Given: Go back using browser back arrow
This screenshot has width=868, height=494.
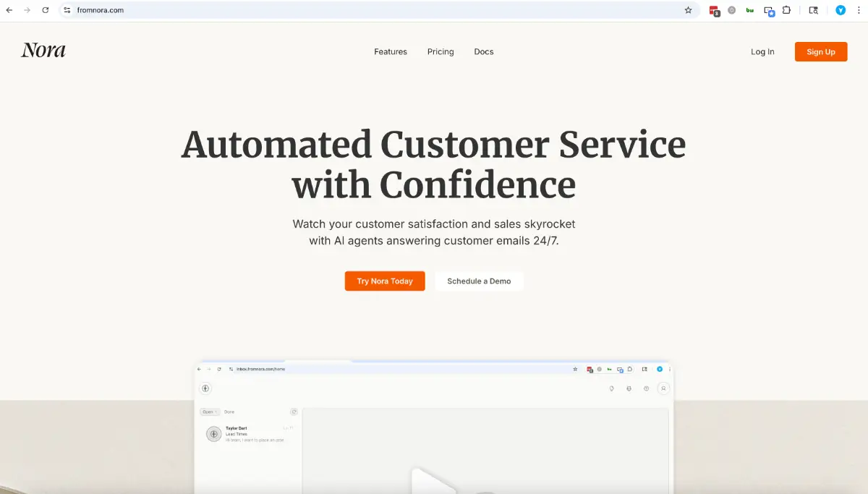Looking at the screenshot, I should [9, 10].
